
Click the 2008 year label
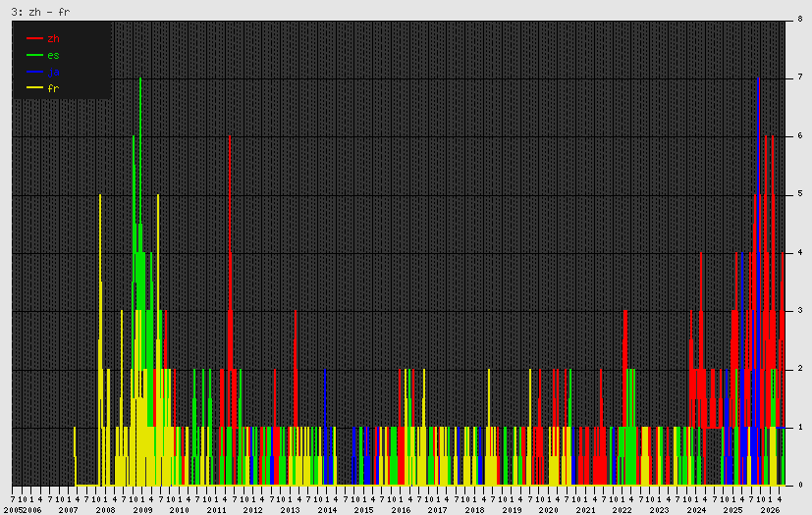(105, 510)
